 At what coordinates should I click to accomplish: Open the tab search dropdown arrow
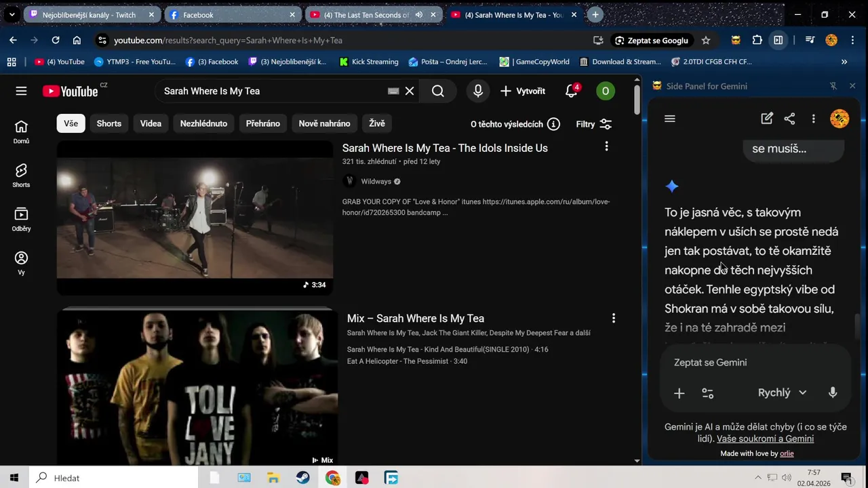pyautogui.click(x=12, y=14)
